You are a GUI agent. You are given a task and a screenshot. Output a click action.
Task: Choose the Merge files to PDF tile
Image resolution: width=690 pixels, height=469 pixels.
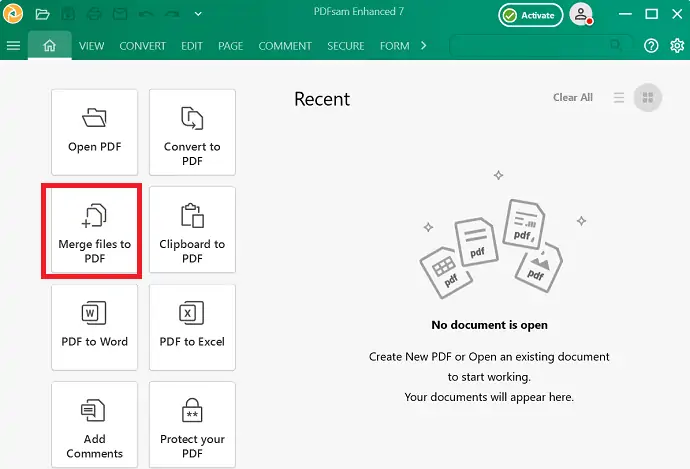click(x=94, y=230)
